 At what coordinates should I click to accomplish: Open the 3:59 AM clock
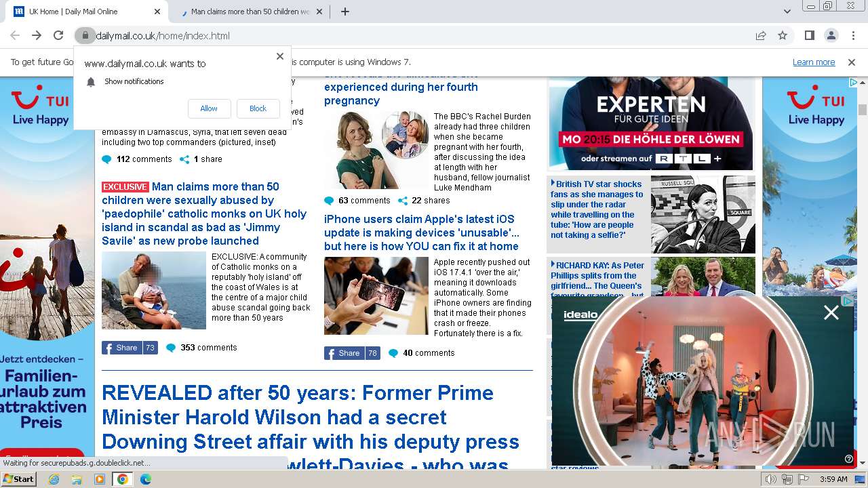833,479
